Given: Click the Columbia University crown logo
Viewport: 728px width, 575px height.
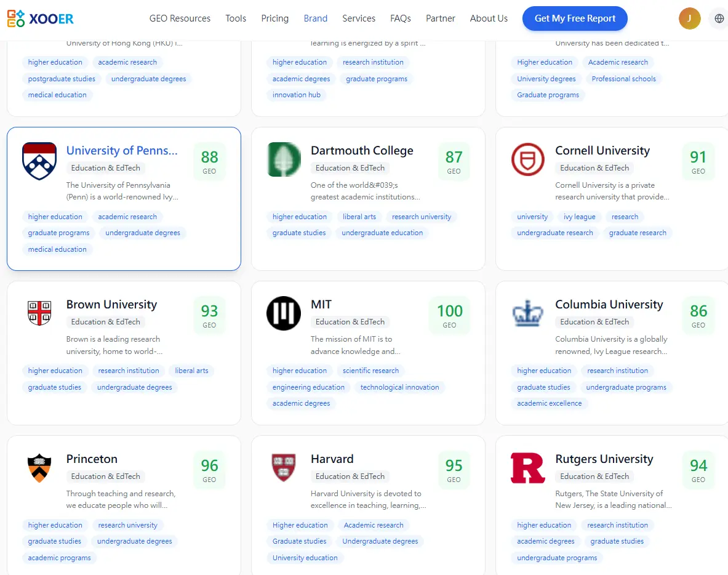Looking at the screenshot, I should [x=528, y=313].
